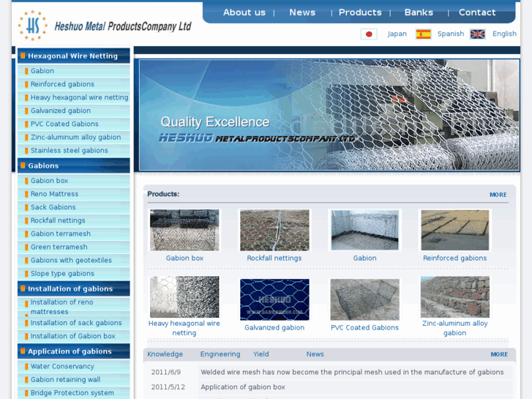Select Installation of sack gabions item
This screenshot has height=399, width=532.
[x=76, y=323]
